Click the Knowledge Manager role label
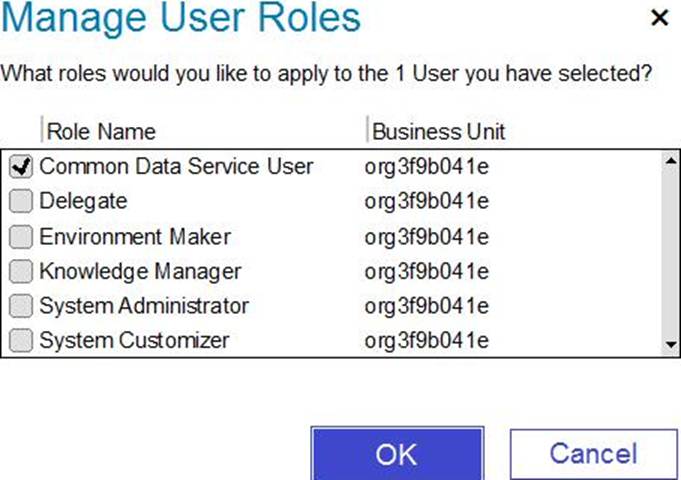681x480 pixels. pos(140,271)
